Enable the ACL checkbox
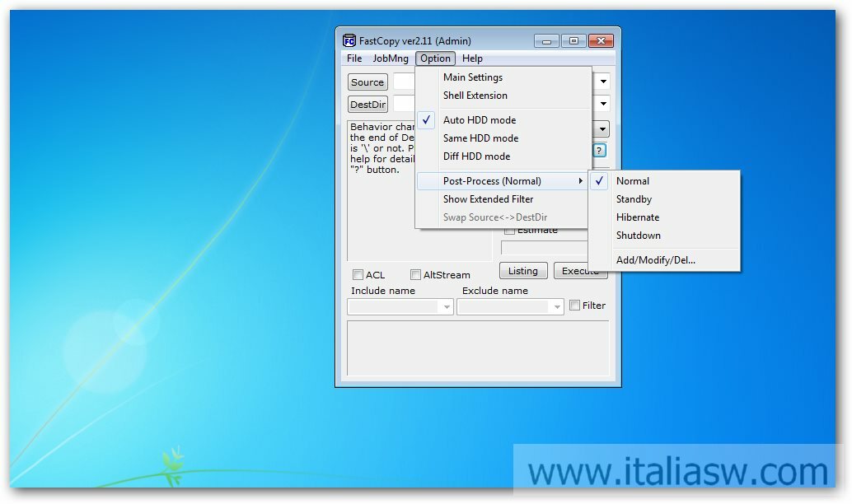The width and height of the screenshot is (852, 504). click(358, 275)
